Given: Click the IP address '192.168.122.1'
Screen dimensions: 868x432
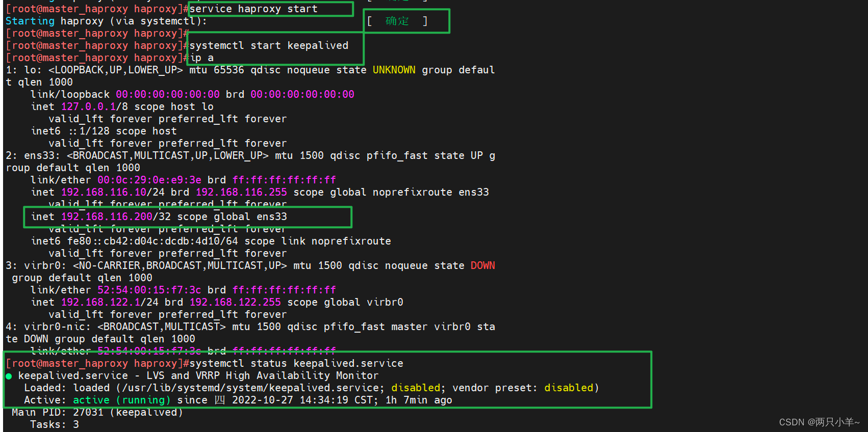Looking at the screenshot, I should coord(100,302).
